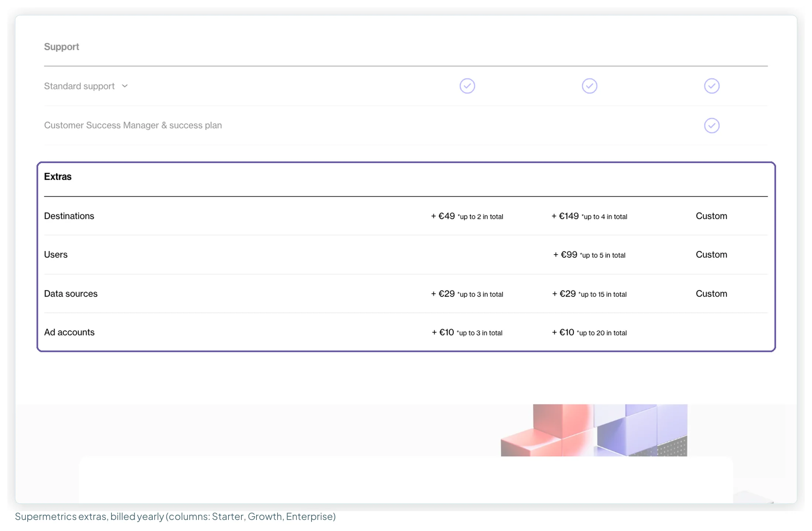Select the Support section heading
This screenshot has width=812, height=531.
tap(61, 47)
